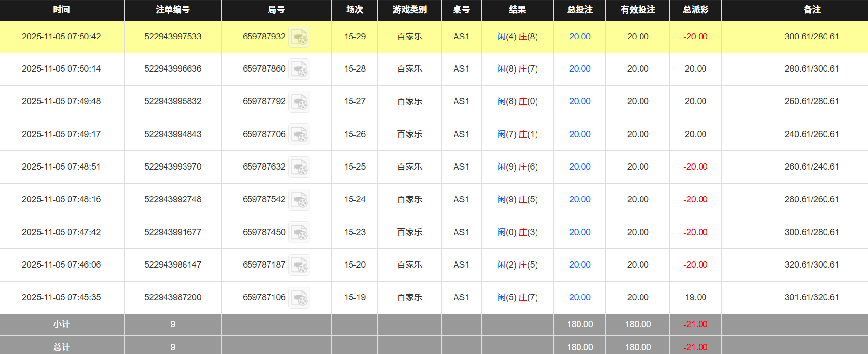Screen dimensions: 868x354
Task: Click the replay icon for round 659787106
Action: click(x=299, y=298)
